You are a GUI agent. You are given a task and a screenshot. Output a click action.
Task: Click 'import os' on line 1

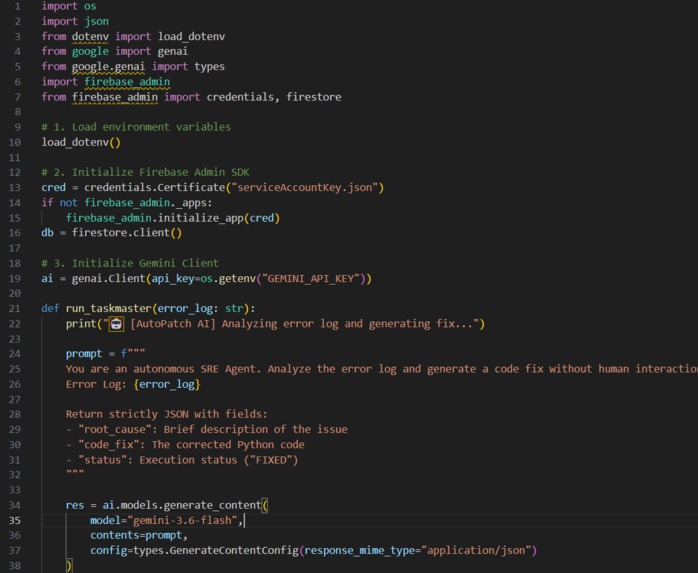(69, 6)
